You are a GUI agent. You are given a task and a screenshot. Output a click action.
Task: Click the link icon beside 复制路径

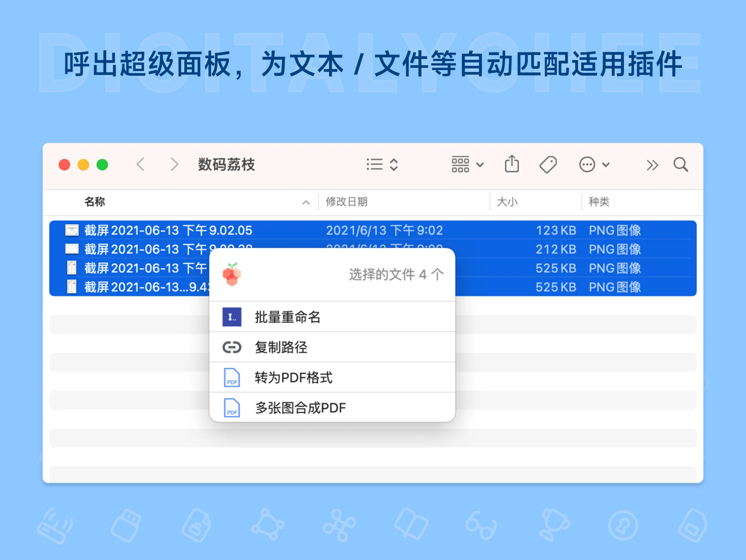coord(231,347)
